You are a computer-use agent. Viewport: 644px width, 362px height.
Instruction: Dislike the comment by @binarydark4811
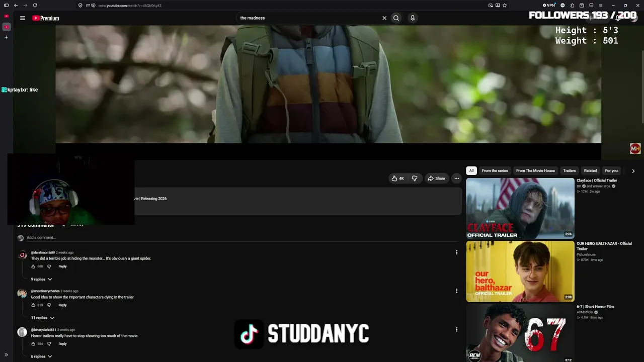click(x=49, y=344)
